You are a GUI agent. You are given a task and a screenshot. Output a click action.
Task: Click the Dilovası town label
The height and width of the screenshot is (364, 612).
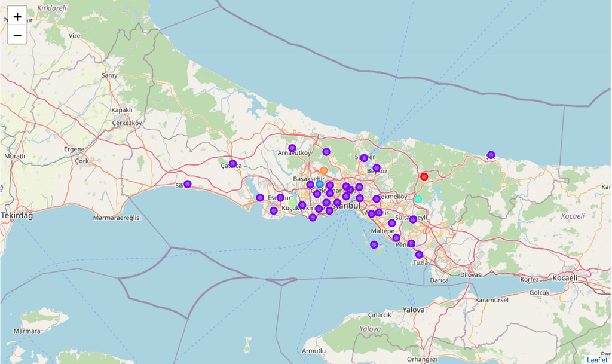point(471,275)
